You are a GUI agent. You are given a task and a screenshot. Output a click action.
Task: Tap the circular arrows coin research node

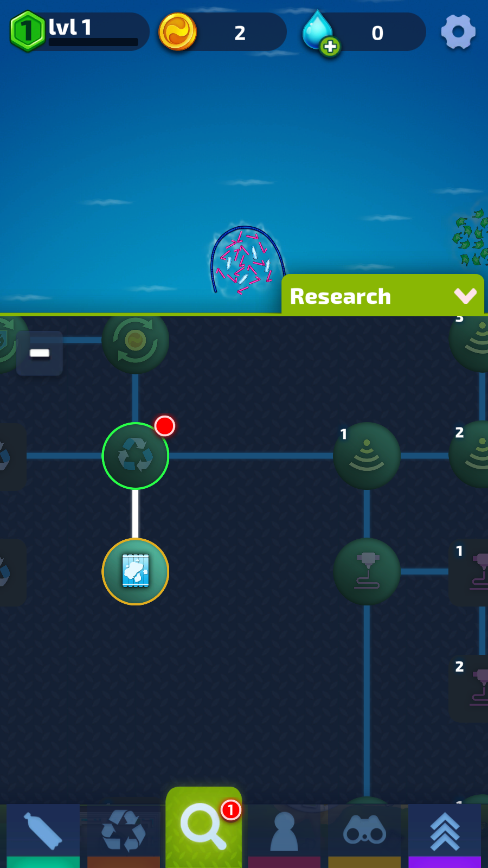click(136, 341)
